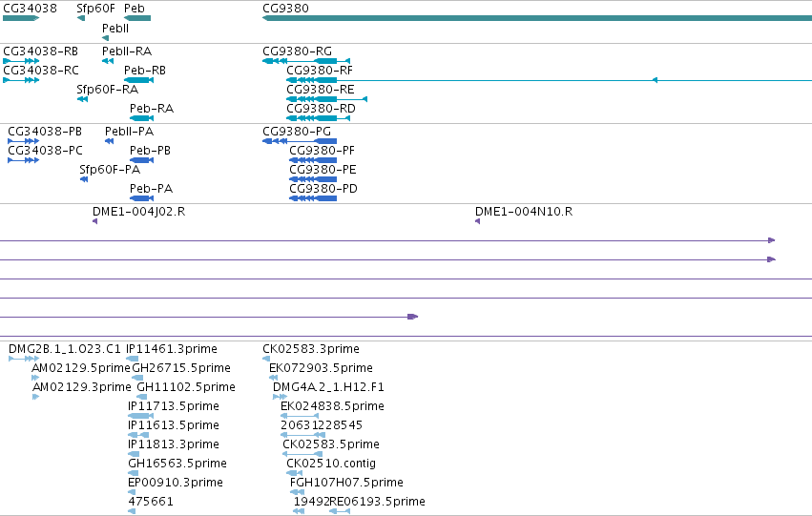The height and width of the screenshot is (516, 812).
Task: Open transcript CG34038-RC
Action: coord(41,71)
